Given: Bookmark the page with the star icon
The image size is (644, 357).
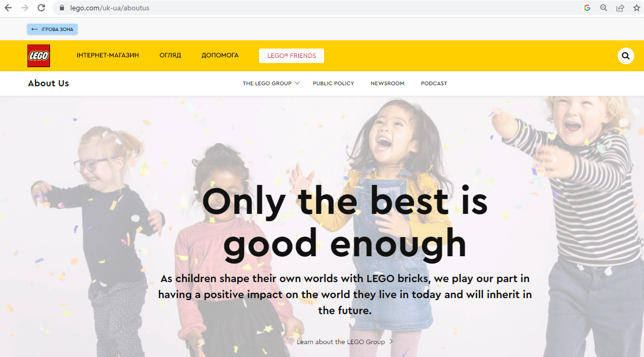Looking at the screenshot, I should tap(636, 8).
